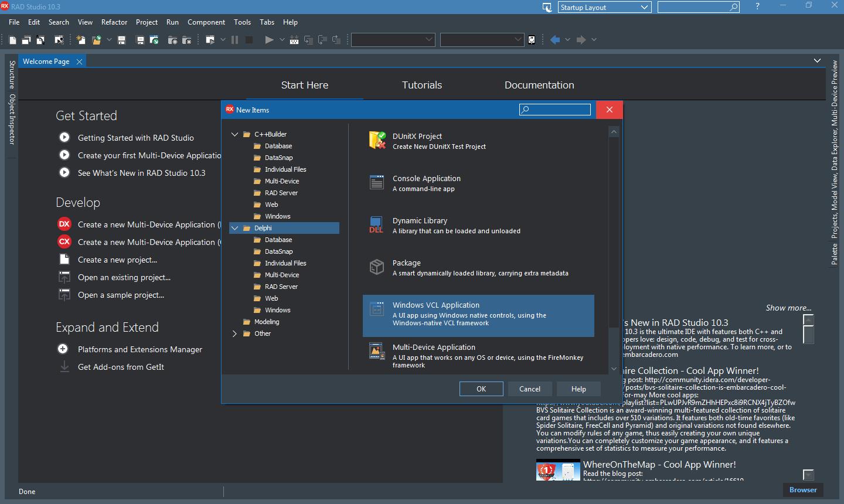Click the Show more... link
Screen dimensions: 844x504
[788, 308]
